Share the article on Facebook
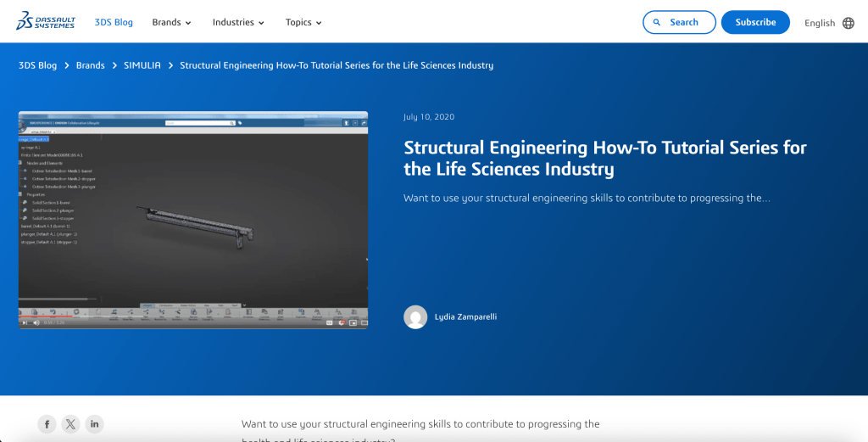Viewport: 868px width, 442px height. 47,424
